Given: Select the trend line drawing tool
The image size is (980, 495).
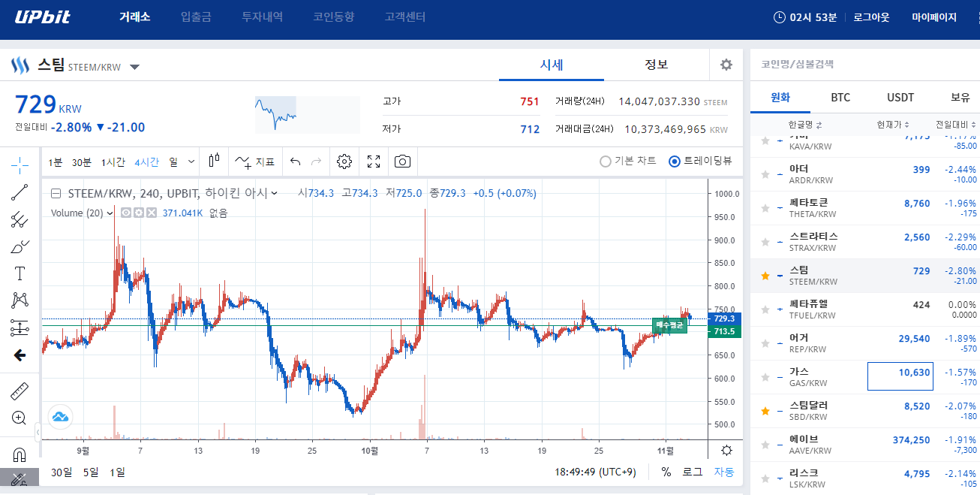Looking at the screenshot, I should 20,192.
